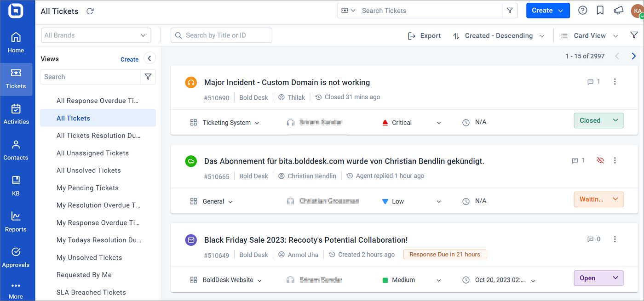Refresh the All Tickets list
The width and height of the screenshot is (644, 301).
(x=90, y=11)
